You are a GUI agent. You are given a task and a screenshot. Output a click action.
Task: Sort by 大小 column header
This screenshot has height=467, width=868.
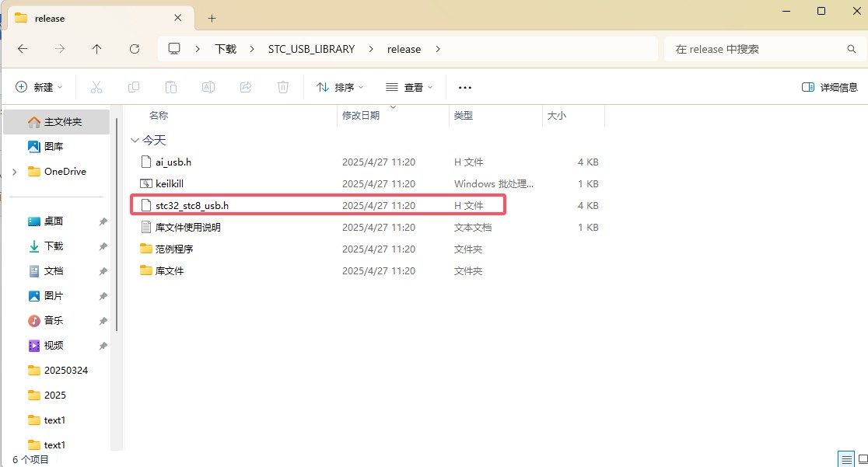(556, 115)
